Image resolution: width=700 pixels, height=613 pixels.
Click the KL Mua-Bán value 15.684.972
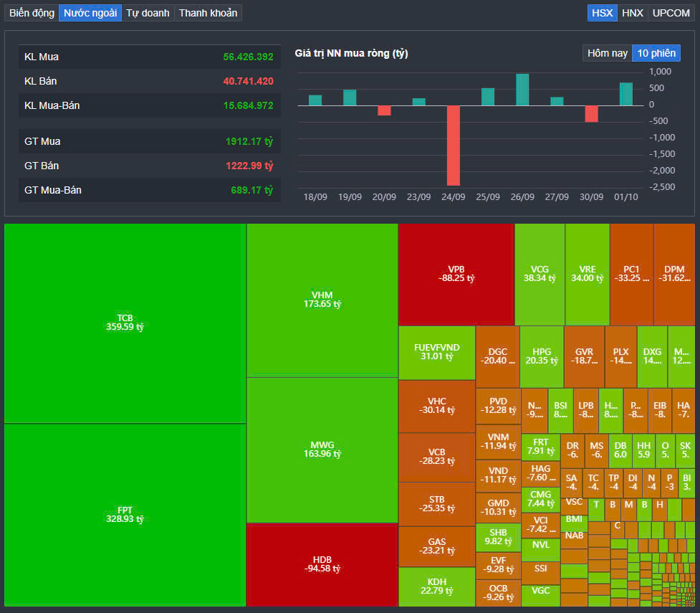point(248,105)
